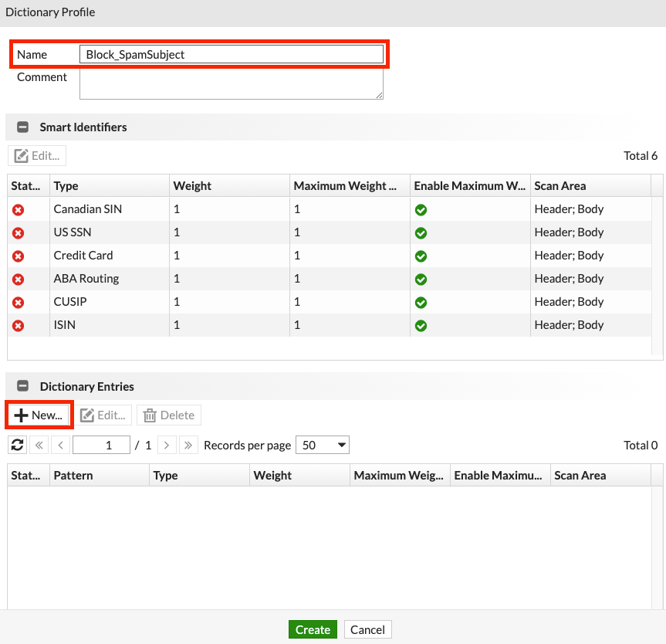Image resolution: width=666 pixels, height=644 pixels.
Task: Click the refresh icon in Dictionary Entries
Action: pos(18,445)
